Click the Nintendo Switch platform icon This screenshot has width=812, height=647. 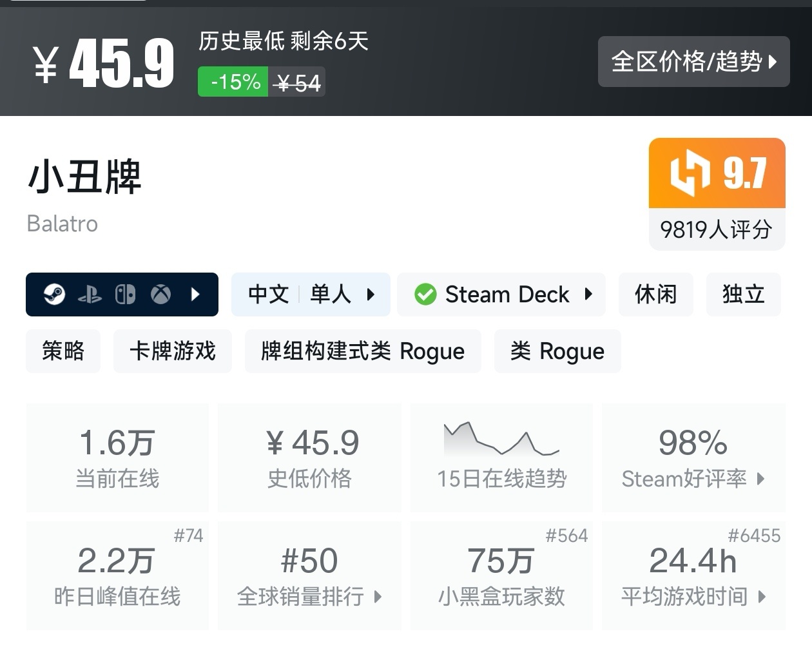[x=126, y=295]
